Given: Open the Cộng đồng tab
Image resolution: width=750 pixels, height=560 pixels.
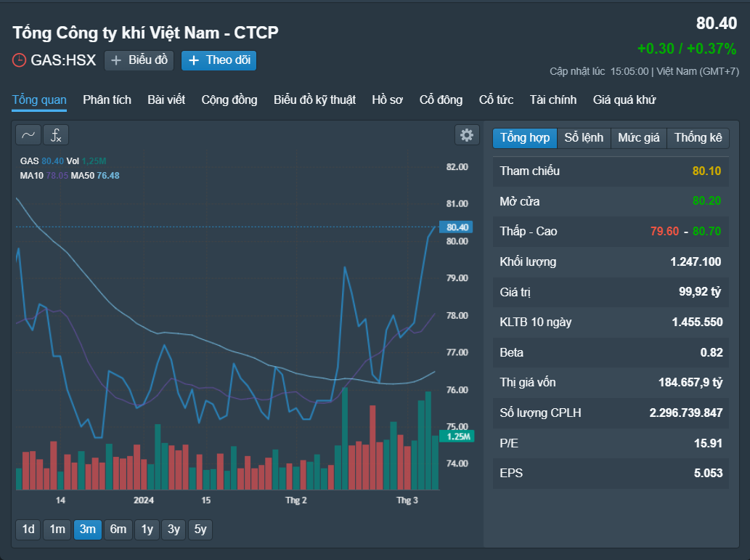Looking at the screenshot, I should pos(229,100).
